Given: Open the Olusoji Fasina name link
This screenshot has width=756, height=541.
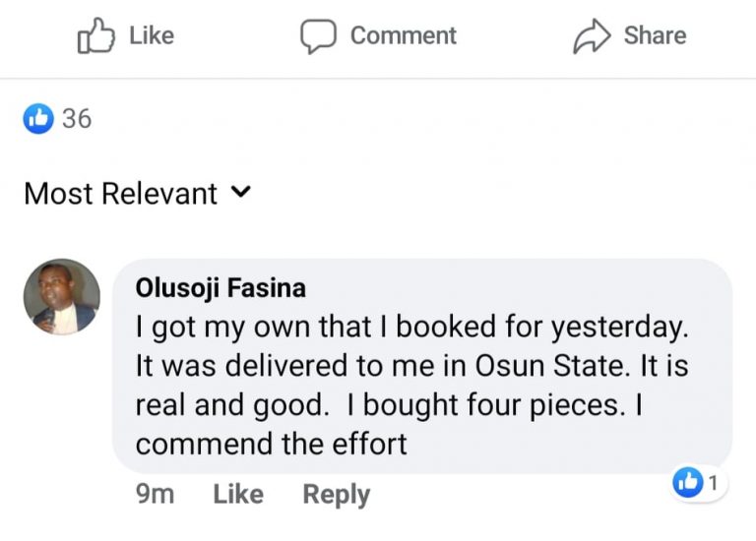Looking at the screenshot, I should [220, 288].
